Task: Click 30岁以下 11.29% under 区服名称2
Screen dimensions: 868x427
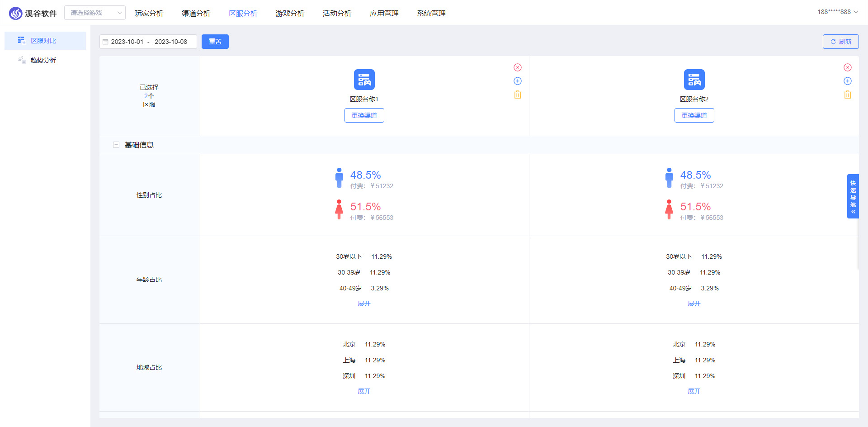Action: click(x=694, y=256)
